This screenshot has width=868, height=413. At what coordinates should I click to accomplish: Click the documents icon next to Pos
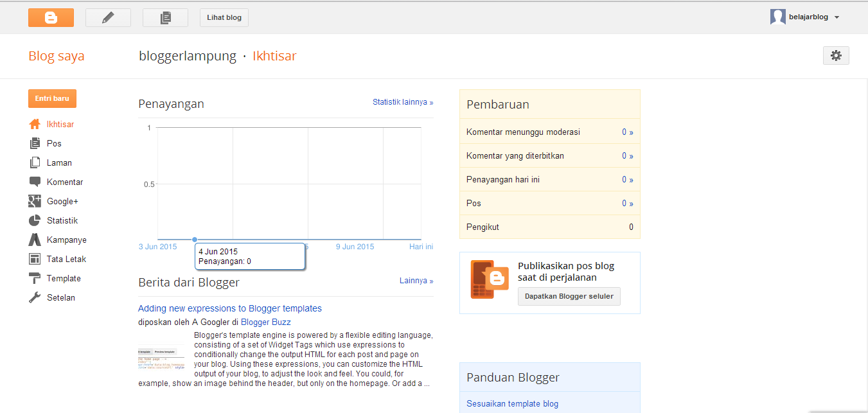(35, 143)
